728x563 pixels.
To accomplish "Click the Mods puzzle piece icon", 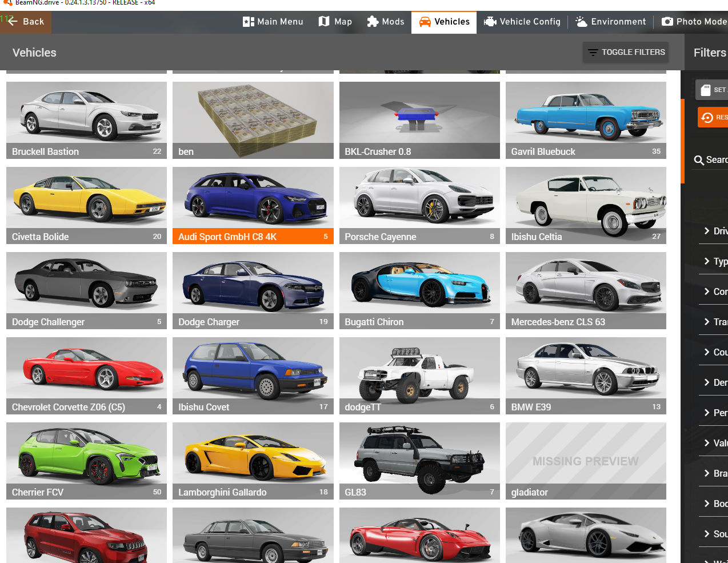I will [373, 22].
